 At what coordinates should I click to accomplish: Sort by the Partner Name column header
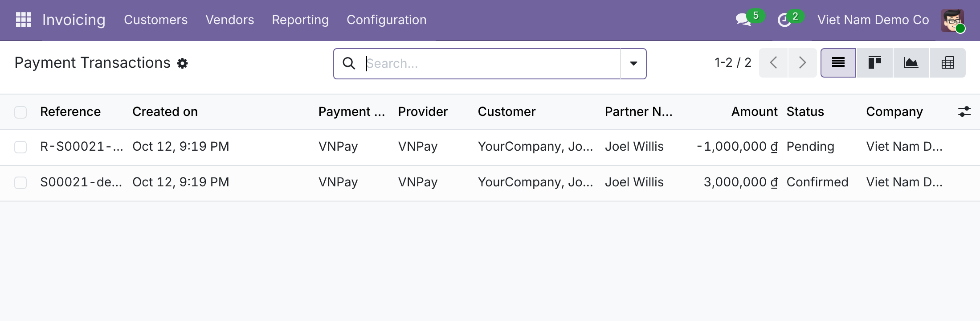click(638, 111)
